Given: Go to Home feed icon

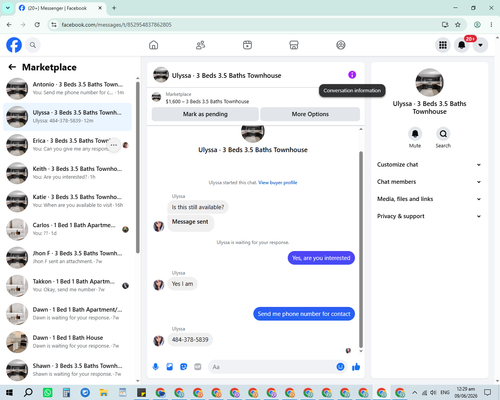Looking at the screenshot, I should 154,45.
